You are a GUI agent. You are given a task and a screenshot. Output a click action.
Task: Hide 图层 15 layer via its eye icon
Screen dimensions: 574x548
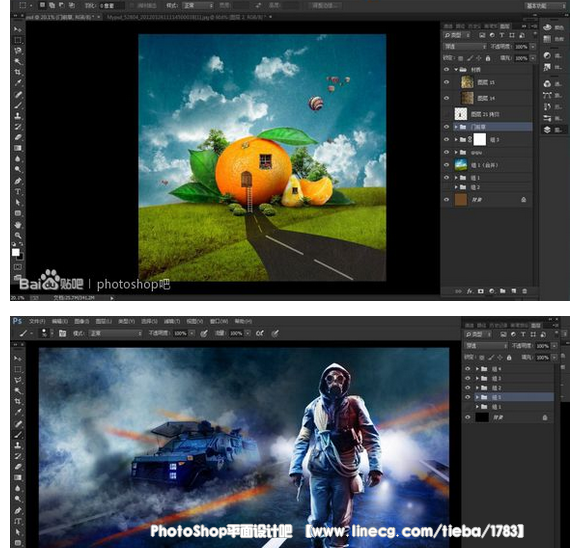pos(447,82)
